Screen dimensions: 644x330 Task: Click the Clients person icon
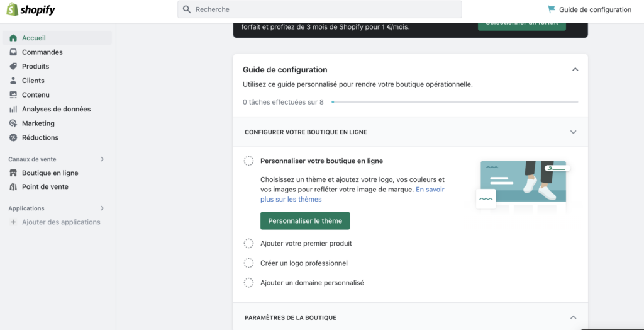13,81
